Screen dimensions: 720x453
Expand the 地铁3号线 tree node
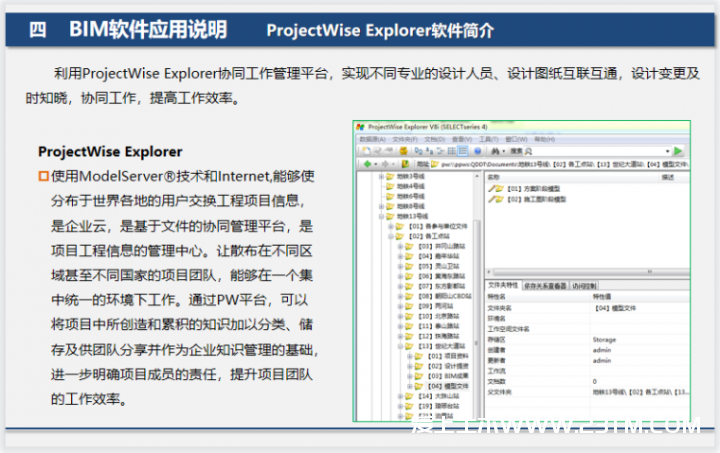pos(379,176)
